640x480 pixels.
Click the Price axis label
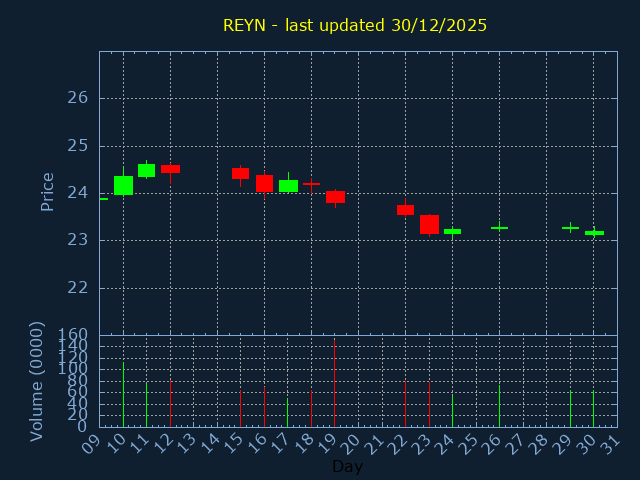[x=47, y=191]
